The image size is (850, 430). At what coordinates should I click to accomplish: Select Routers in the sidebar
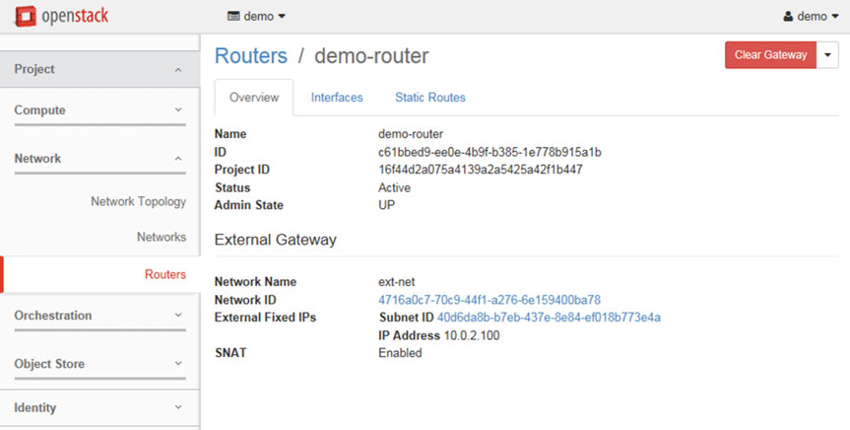point(165,274)
